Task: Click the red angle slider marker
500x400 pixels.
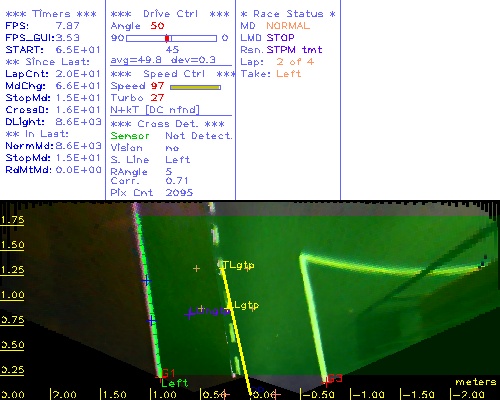Action: point(167,38)
